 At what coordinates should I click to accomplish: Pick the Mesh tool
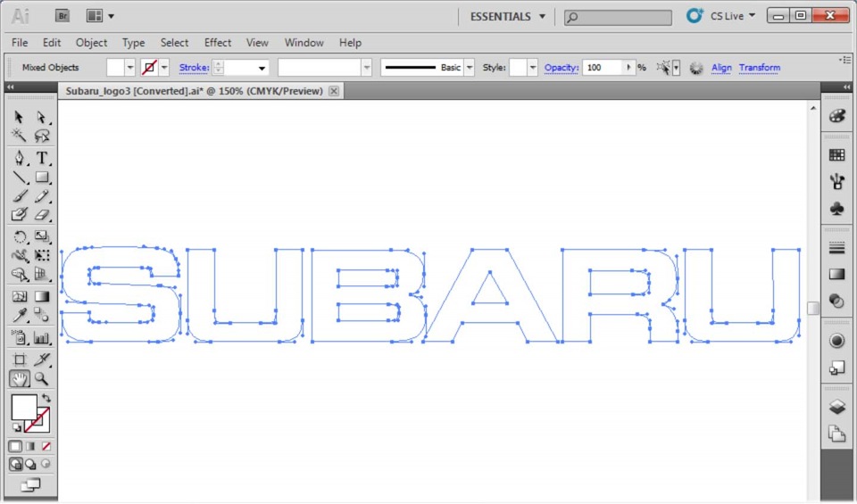click(19, 296)
